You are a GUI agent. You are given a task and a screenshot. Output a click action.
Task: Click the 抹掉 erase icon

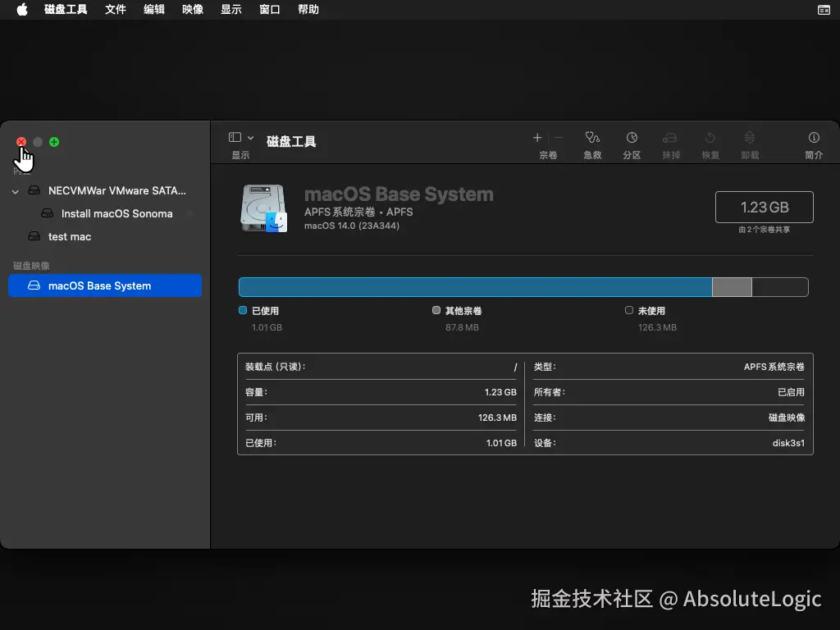[x=670, y=138]
